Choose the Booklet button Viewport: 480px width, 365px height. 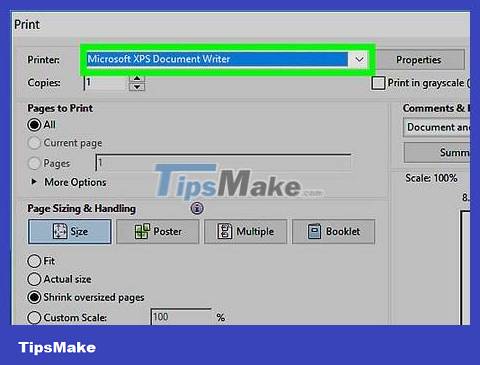tap(334, 231)
